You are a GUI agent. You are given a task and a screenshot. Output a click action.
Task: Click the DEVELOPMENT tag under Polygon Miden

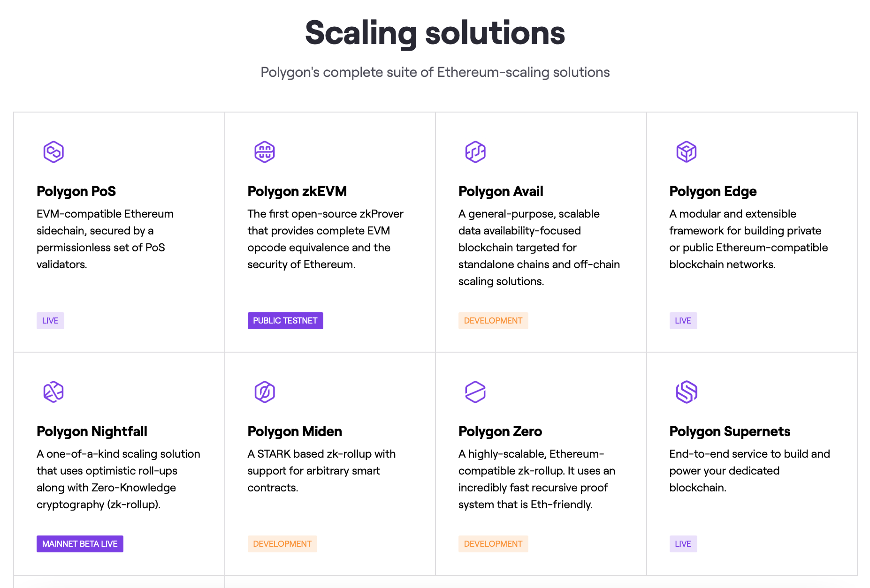282,544
